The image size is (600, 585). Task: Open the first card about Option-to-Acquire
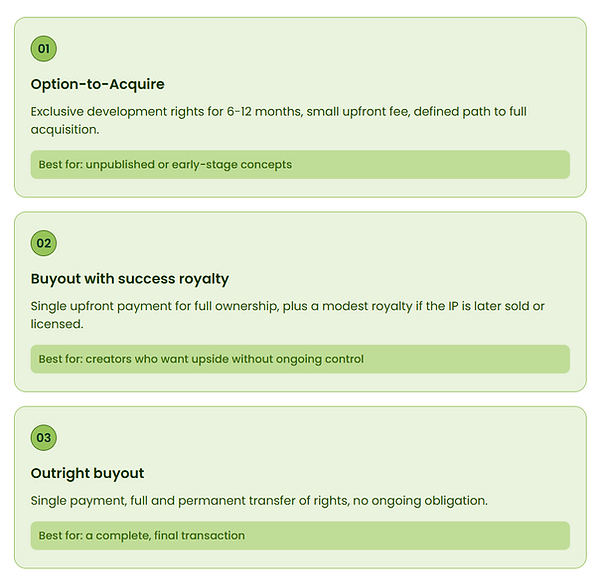[x=300, y=107]
